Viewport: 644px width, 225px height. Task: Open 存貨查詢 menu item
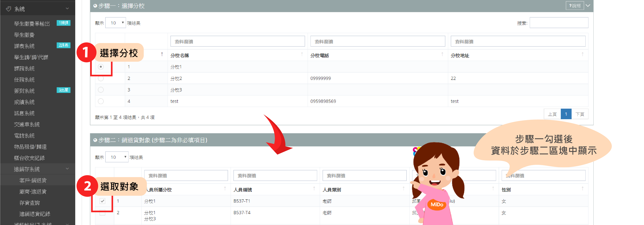[30, 203]
